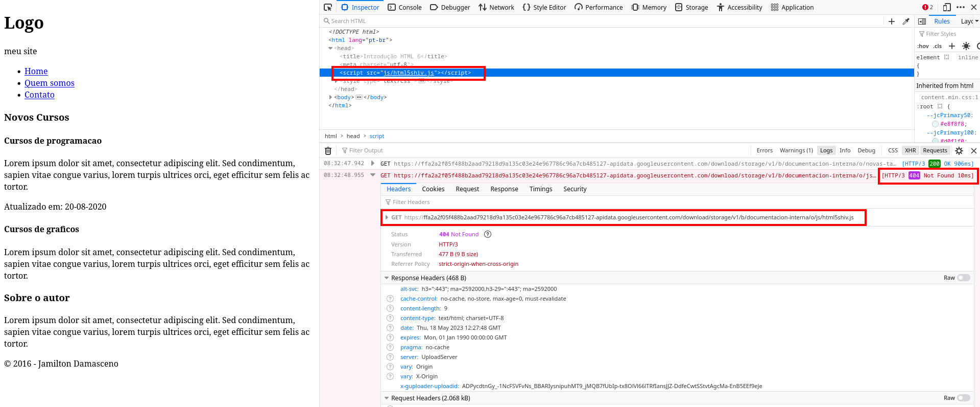Collapse the Response Headers section
The width and height of the screenshot is (980, 407).
[387, 278]
